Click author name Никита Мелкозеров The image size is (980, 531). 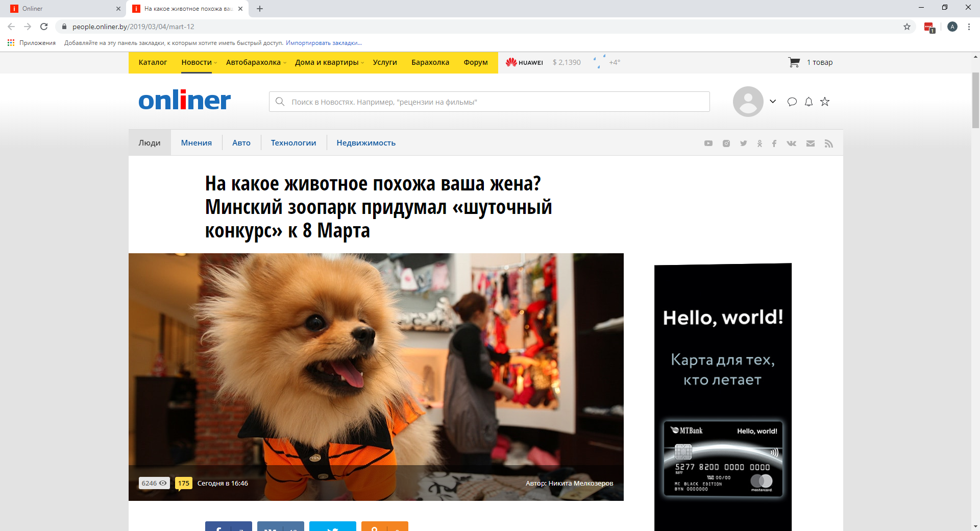[581, 483]
